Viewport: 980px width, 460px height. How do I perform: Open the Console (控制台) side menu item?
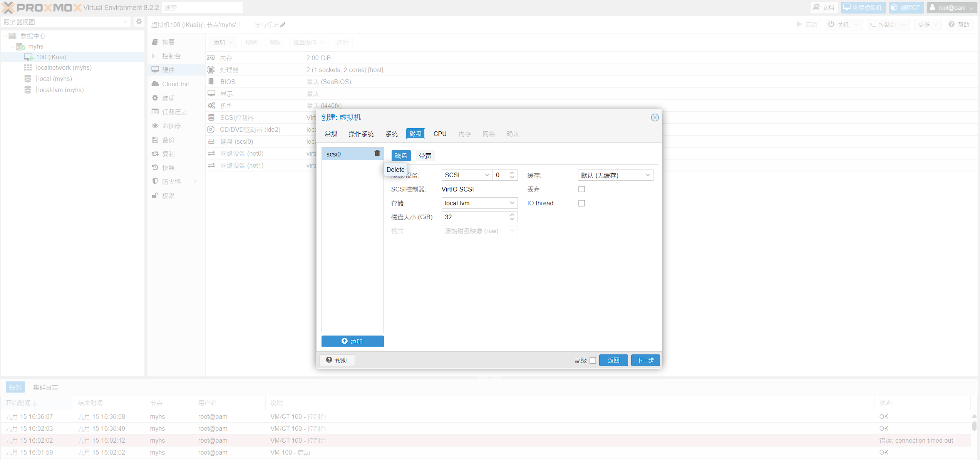[176, 56]
